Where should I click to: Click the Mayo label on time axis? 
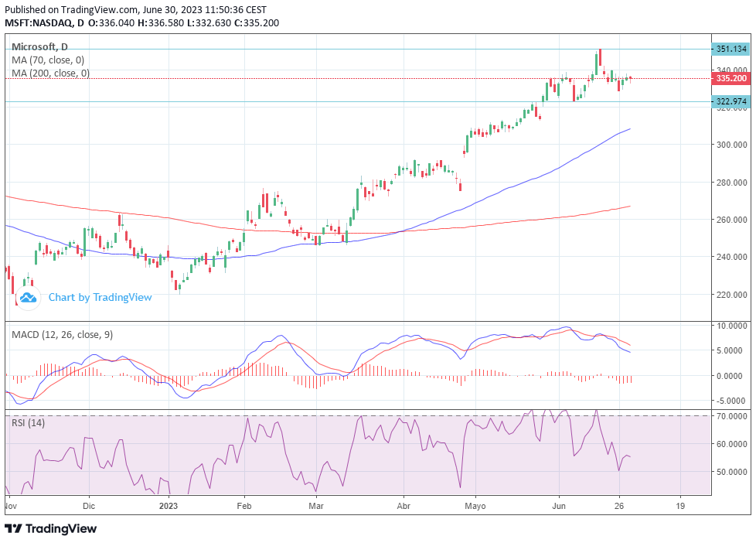point(475,506)
